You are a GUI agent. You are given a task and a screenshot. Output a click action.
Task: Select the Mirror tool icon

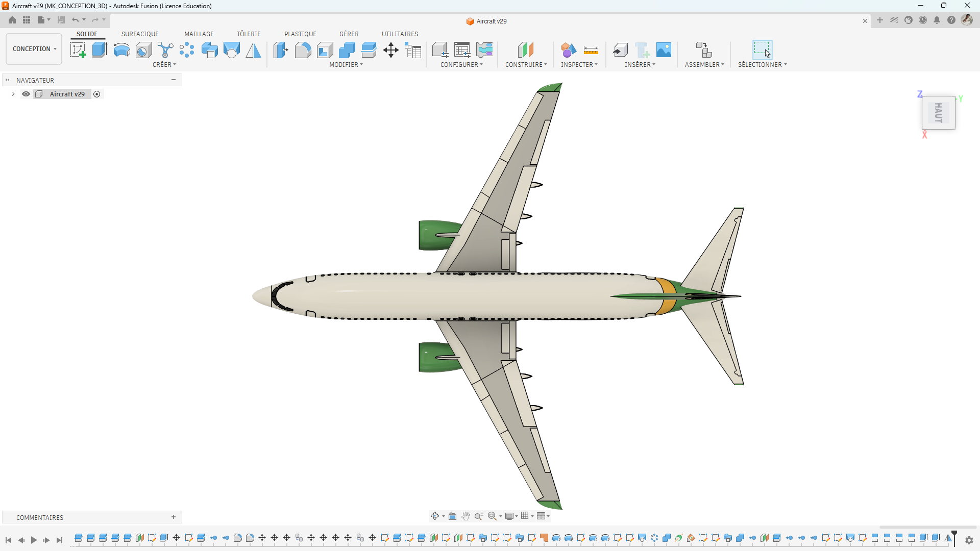253,50
